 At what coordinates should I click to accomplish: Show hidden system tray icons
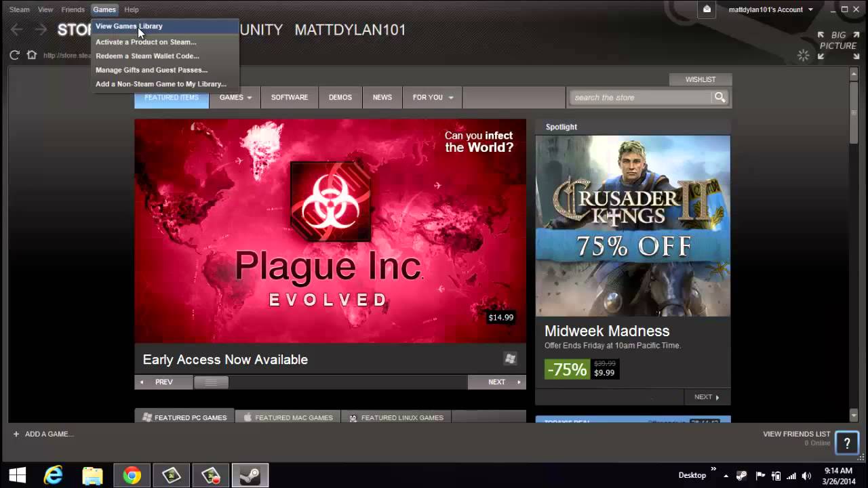[726, 476]
